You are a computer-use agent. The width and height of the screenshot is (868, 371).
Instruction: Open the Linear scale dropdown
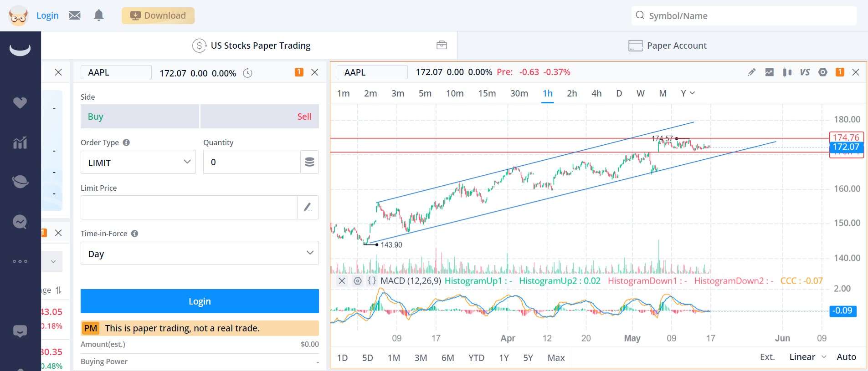pyautogui.click(x=807, y=357)
